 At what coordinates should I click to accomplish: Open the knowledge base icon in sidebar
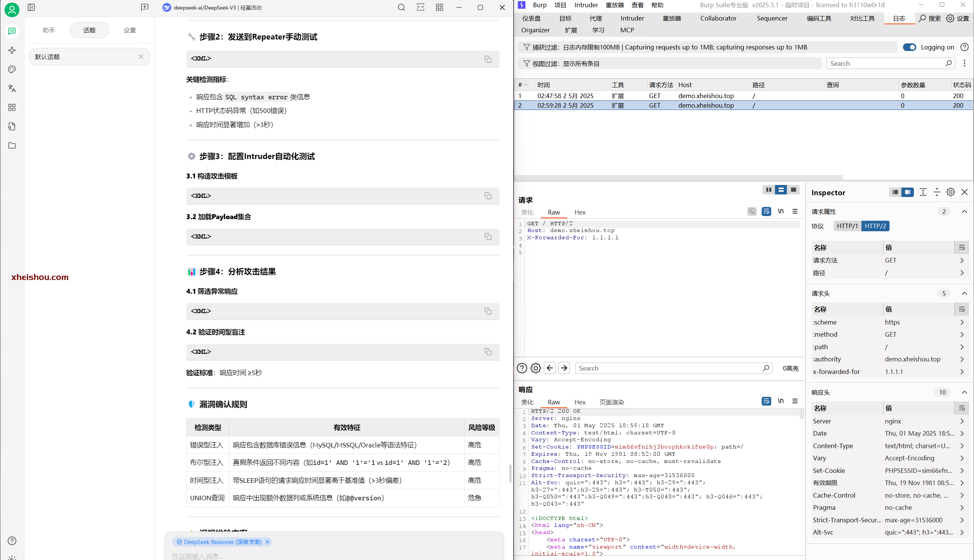12,126
